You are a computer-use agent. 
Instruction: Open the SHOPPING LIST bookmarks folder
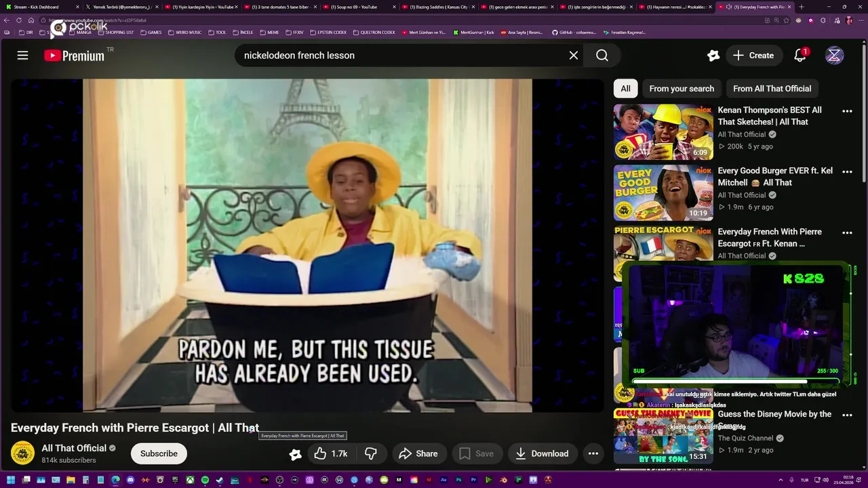(x=115, y=32)
